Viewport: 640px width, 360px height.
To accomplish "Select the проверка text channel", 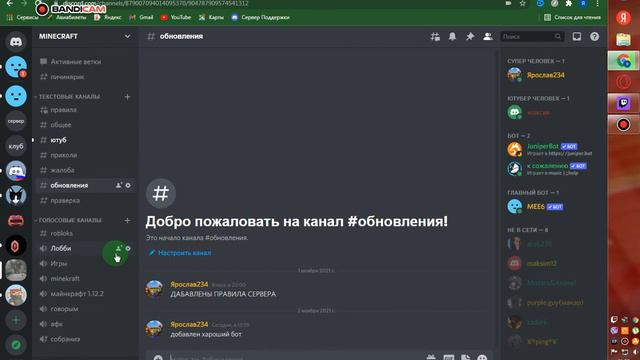I will pyautogui.click(x=85, y=200).
